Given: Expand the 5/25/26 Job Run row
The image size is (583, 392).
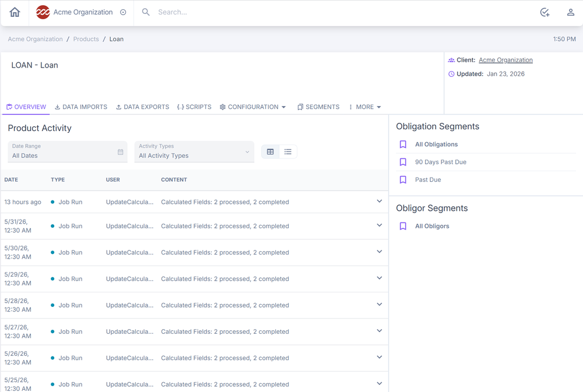Looking at the screenshot, I should pyautogui.click(x=380, y=384).
